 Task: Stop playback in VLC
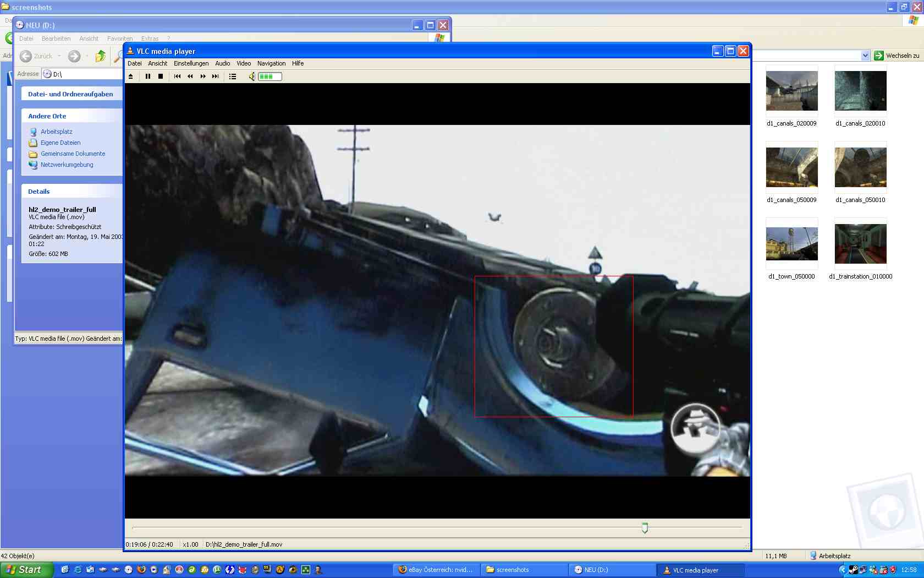point(161,77)
